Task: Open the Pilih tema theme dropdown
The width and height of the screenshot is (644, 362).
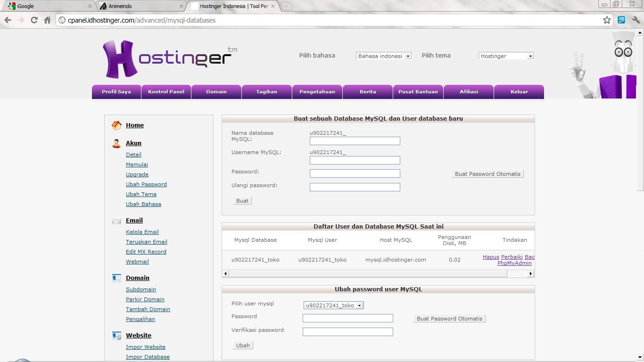Action: pos(506,56)
